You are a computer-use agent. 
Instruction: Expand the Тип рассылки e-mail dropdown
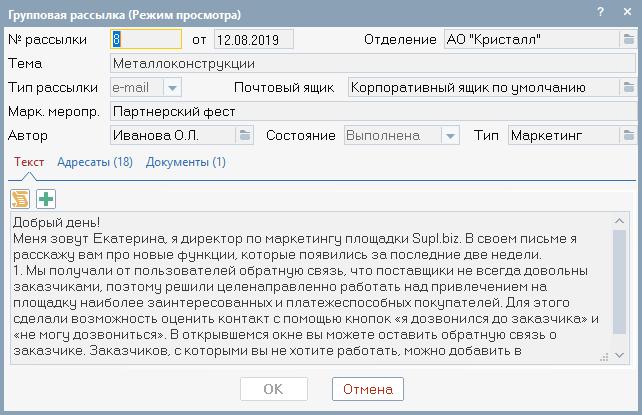click(172, 88)
